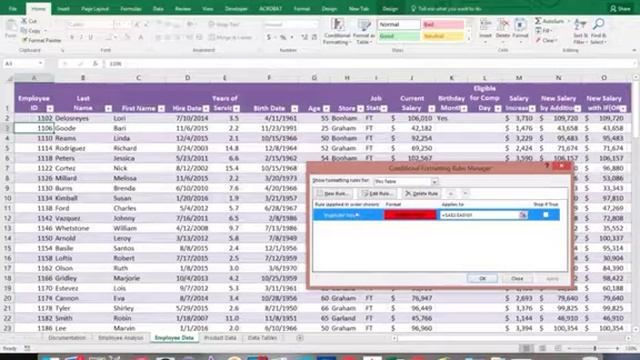The width and height of the screenshot is (640, 360).
Task: Open the File tab
Action: [13, 9]
